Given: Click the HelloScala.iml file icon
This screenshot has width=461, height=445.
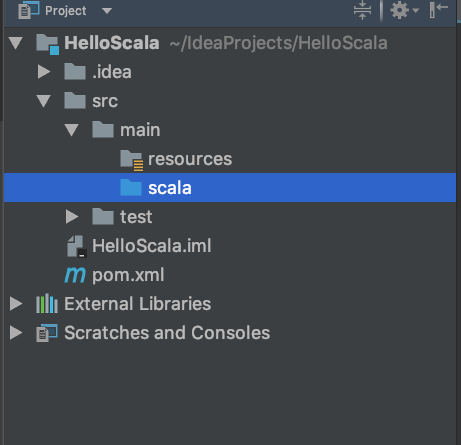Looking at the screenshot, I should tap(76, 247).
